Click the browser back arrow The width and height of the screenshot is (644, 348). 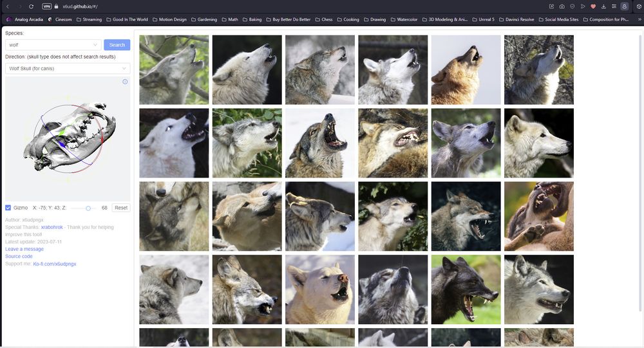click(7, 6)
